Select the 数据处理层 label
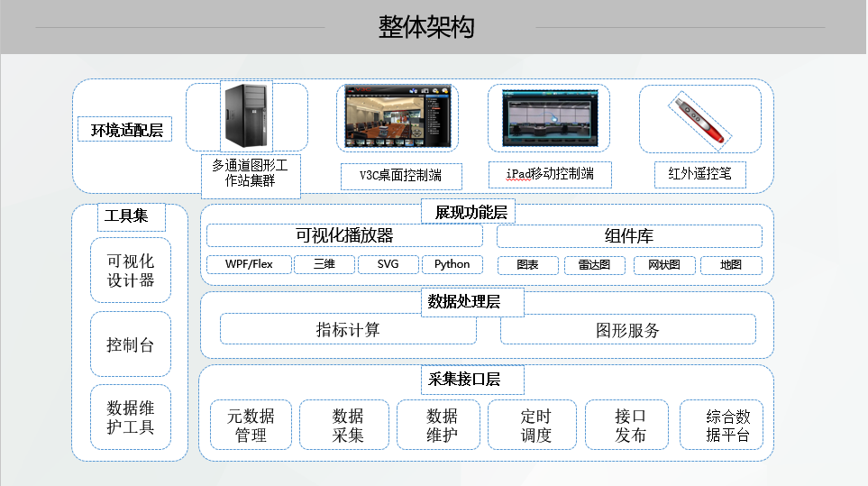 [x=472, y=302]
